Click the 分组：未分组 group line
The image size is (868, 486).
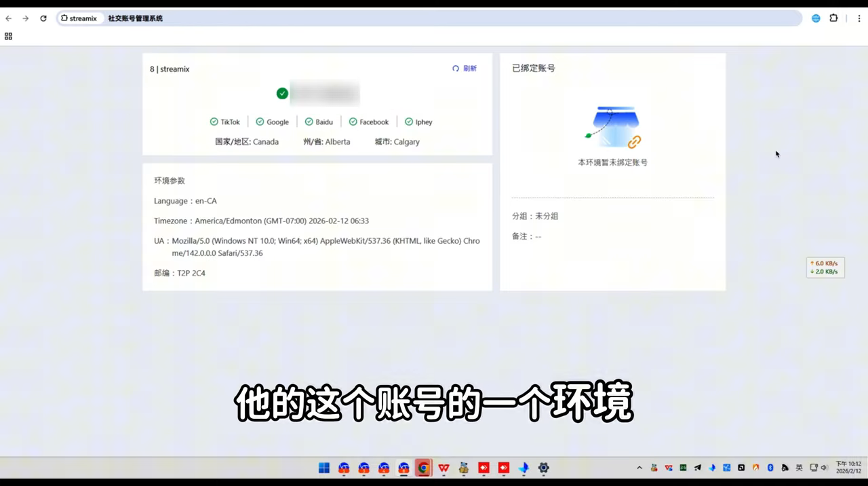click(x=535, y=216)
